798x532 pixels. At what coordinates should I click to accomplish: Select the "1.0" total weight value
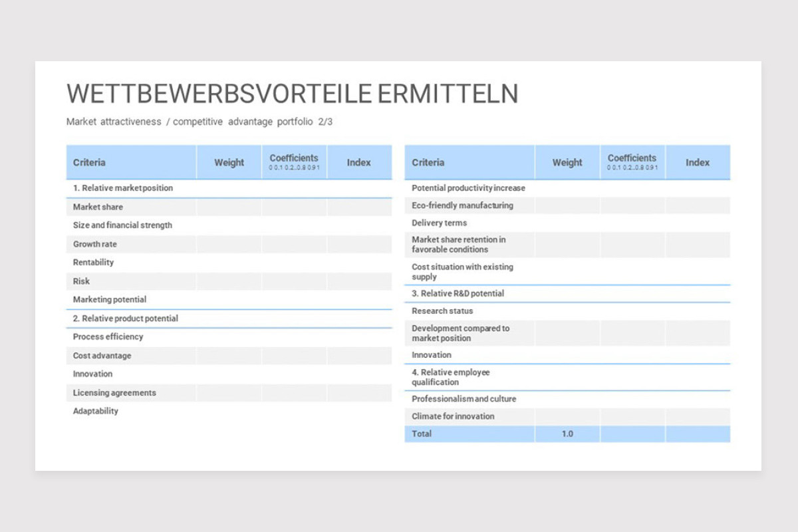[x=567, y=434]
